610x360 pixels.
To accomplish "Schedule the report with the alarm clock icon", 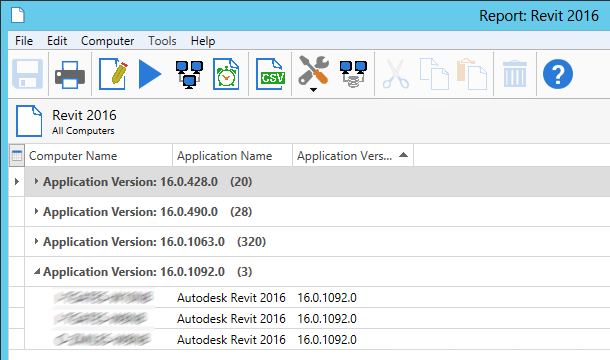I will point(226,74).
